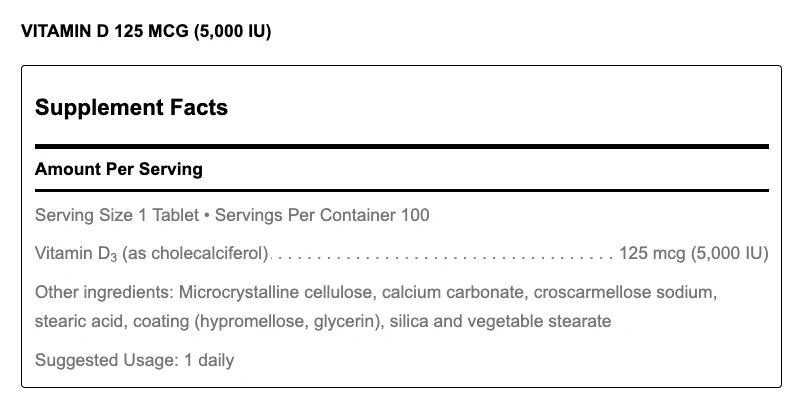This screenshot has width=801, height=420.
Task: Click the Amount Per Serving label
Action: (x=119, y=169)
